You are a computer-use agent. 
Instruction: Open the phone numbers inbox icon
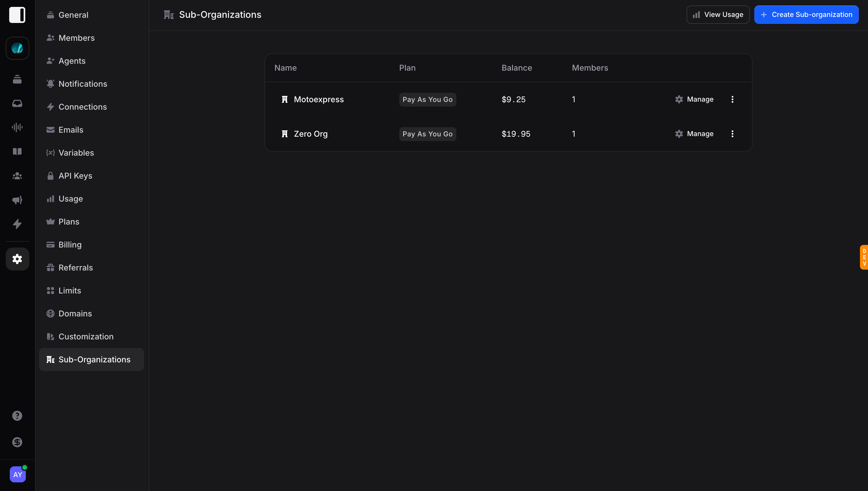point(17,103)
